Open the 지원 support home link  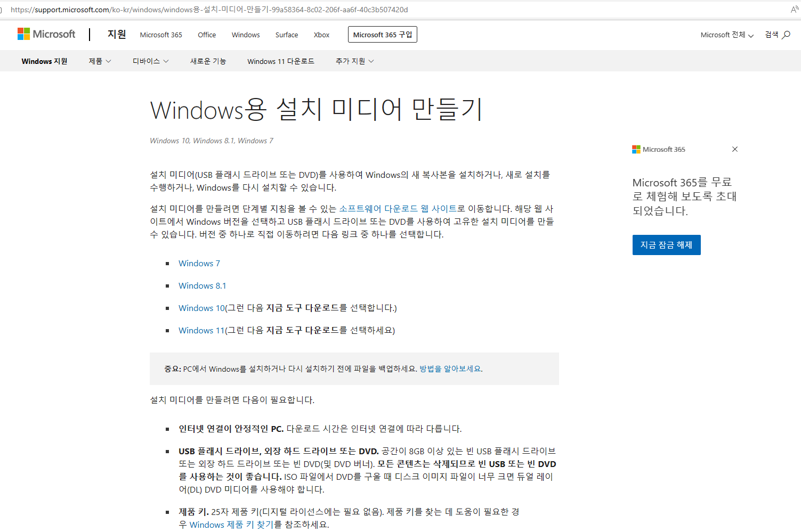[x=117, y=34]
